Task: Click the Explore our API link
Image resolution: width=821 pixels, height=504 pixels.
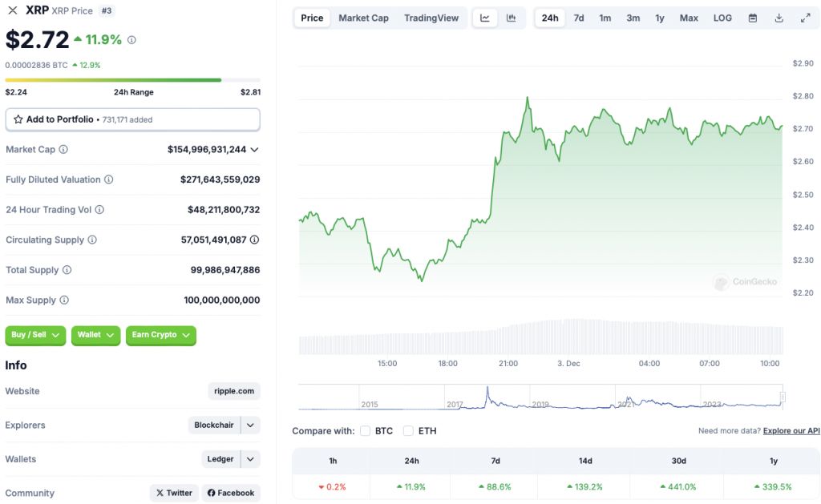Action: pyautogui.click(x=791, y=430)
